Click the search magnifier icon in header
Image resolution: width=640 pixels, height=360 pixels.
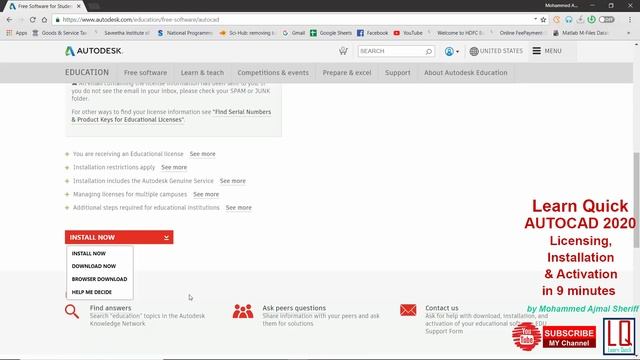click(x=429, y=51)
